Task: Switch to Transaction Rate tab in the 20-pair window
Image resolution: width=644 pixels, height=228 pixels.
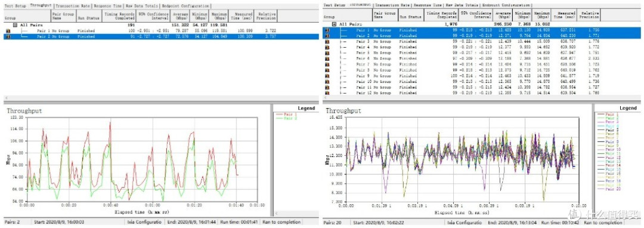Action: click(392, 5)
